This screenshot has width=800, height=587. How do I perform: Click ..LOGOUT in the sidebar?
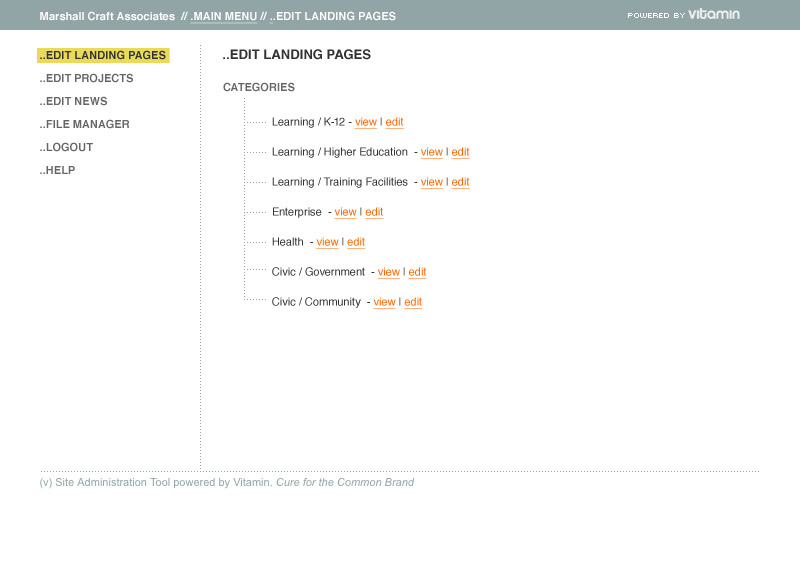coord(67,147)
